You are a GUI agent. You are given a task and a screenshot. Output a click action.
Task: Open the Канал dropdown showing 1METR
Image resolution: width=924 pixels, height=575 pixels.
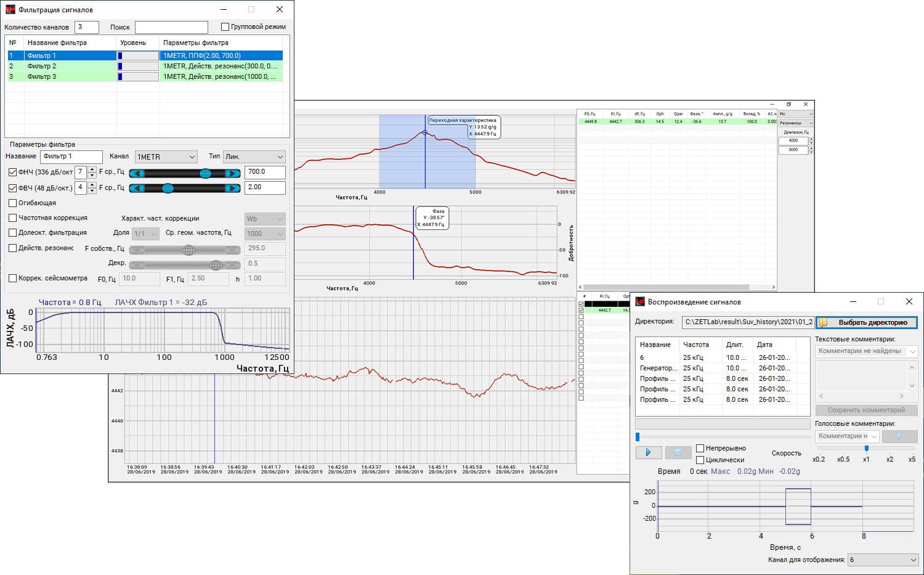[x=166, y=157]
